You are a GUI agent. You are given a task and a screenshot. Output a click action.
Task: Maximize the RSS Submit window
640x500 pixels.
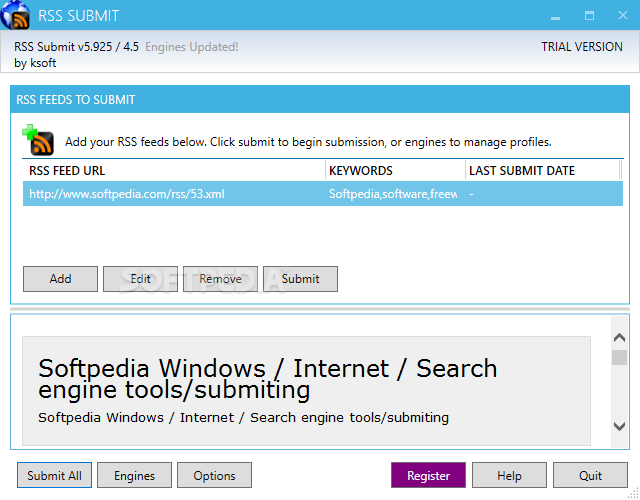589,16
